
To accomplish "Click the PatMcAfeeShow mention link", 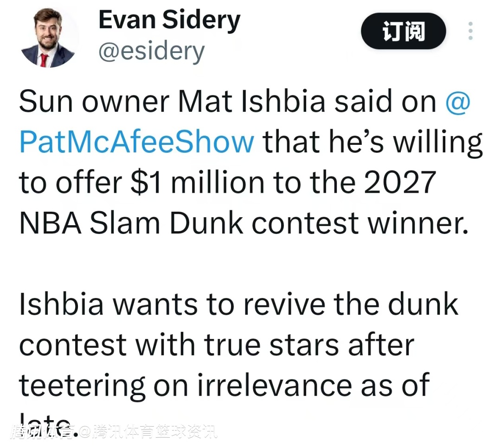I will pyautogui.click(x=136, y=142).
